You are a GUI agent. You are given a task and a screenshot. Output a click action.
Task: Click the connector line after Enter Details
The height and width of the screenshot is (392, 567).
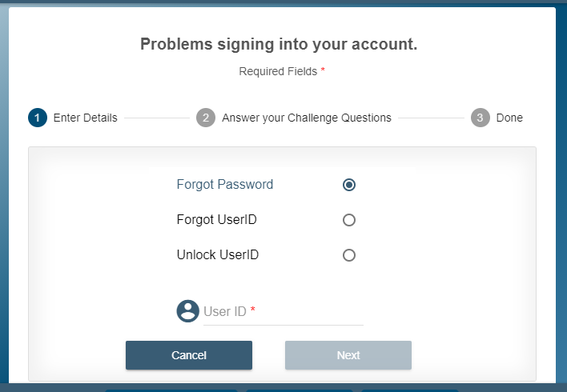pos(156,118)
